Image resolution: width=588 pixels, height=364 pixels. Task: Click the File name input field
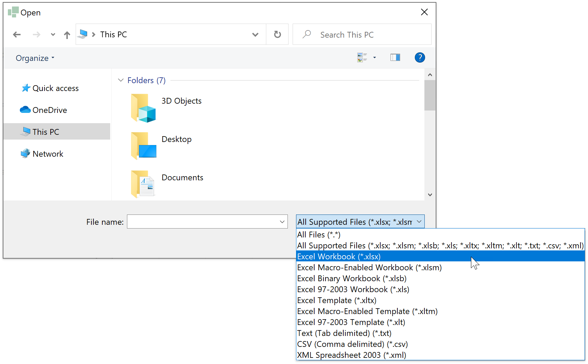click(x=203, y=222)
